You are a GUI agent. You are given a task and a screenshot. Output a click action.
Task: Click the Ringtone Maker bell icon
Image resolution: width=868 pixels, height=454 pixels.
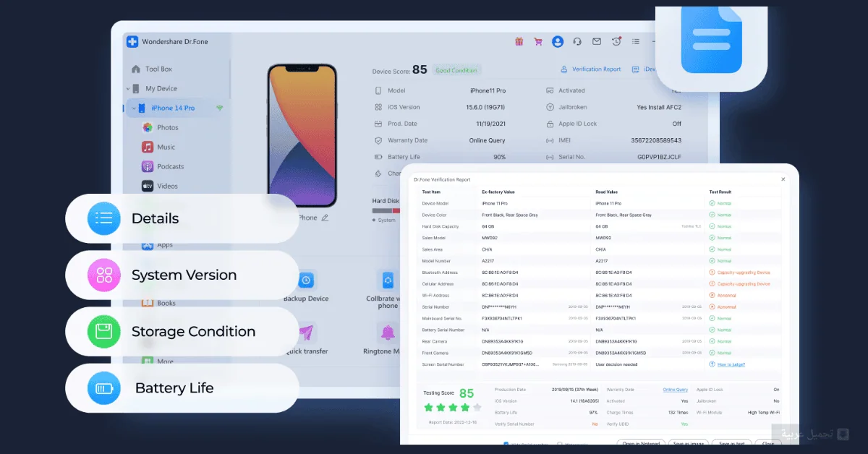388,333
